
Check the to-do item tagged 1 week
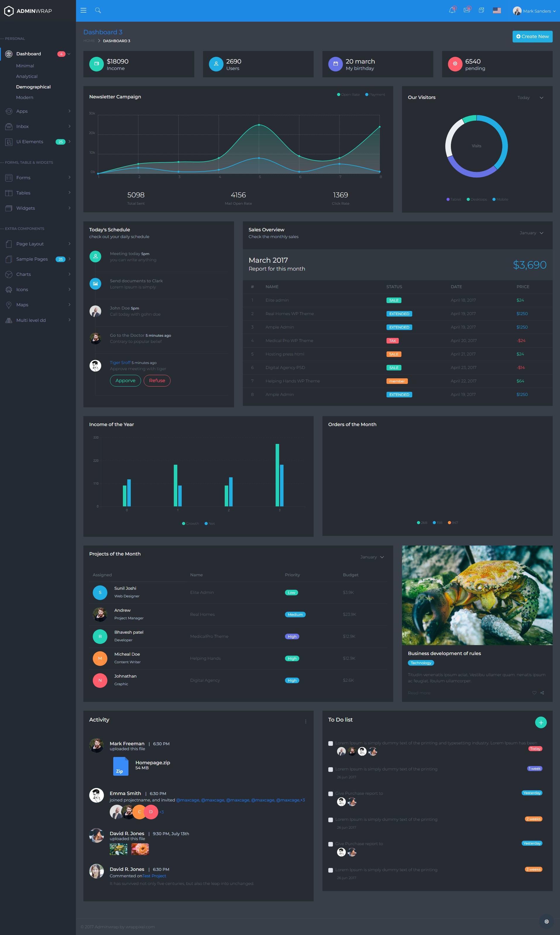331,770
